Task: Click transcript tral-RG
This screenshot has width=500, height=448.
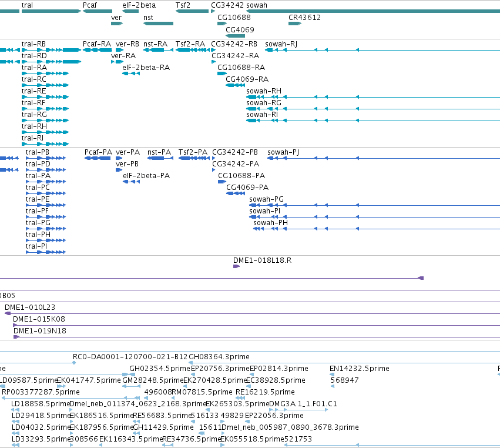Action: tap(34, 115)
